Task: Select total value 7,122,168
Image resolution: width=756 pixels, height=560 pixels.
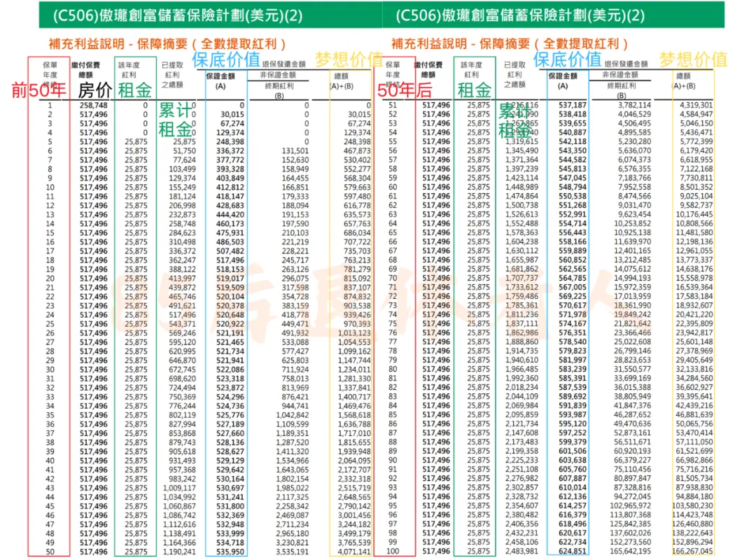Action: 696,169
